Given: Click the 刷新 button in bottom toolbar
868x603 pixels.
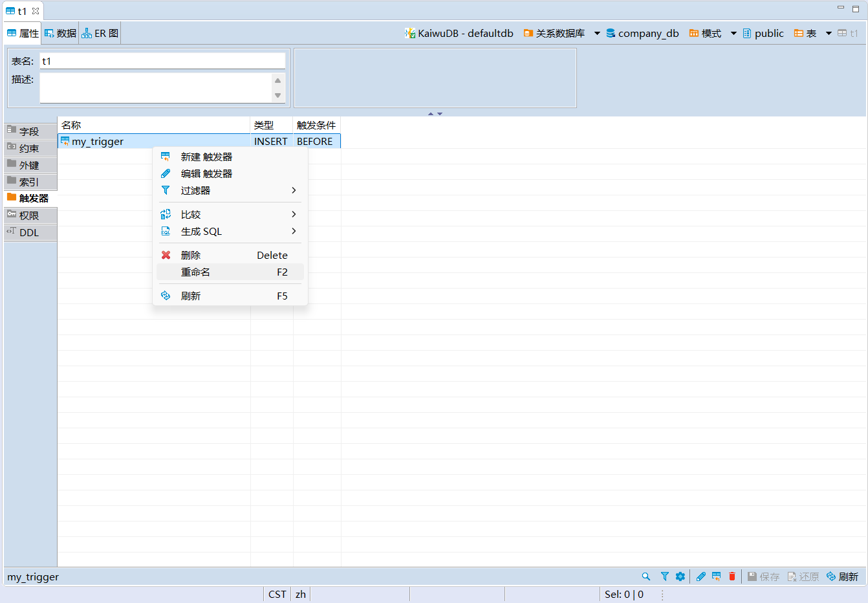Looking at the screenshot, I should (x=842, y=576).
